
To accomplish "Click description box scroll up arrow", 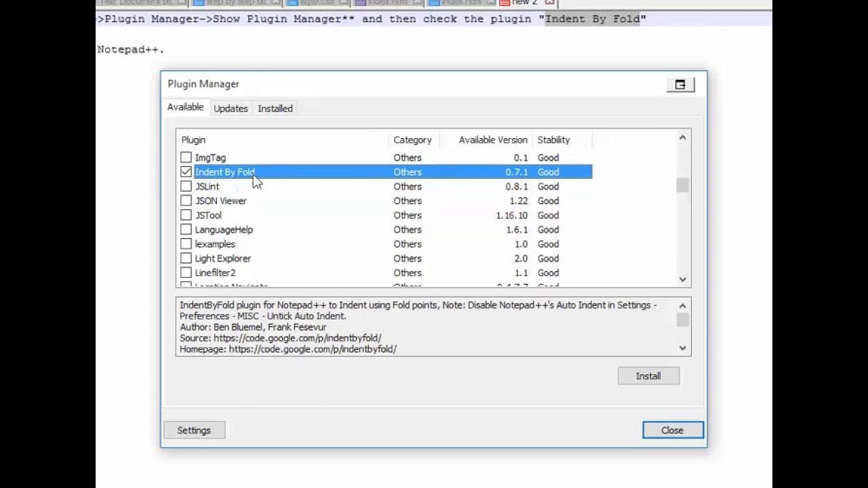I will coord(683,306).
